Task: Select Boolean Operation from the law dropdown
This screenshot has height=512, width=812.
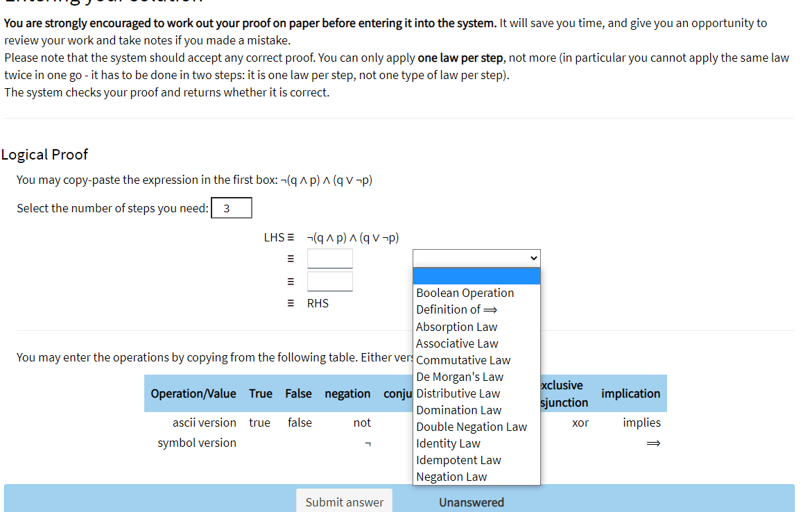Action: coord(476,293)
